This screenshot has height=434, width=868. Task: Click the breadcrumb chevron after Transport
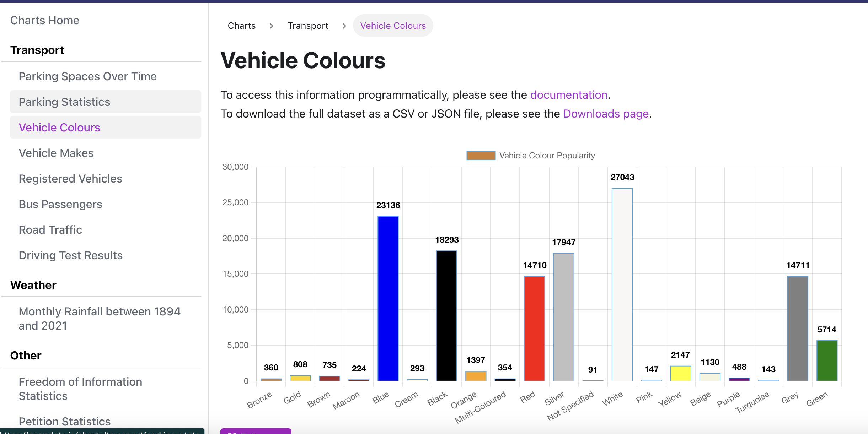[344, 26]
